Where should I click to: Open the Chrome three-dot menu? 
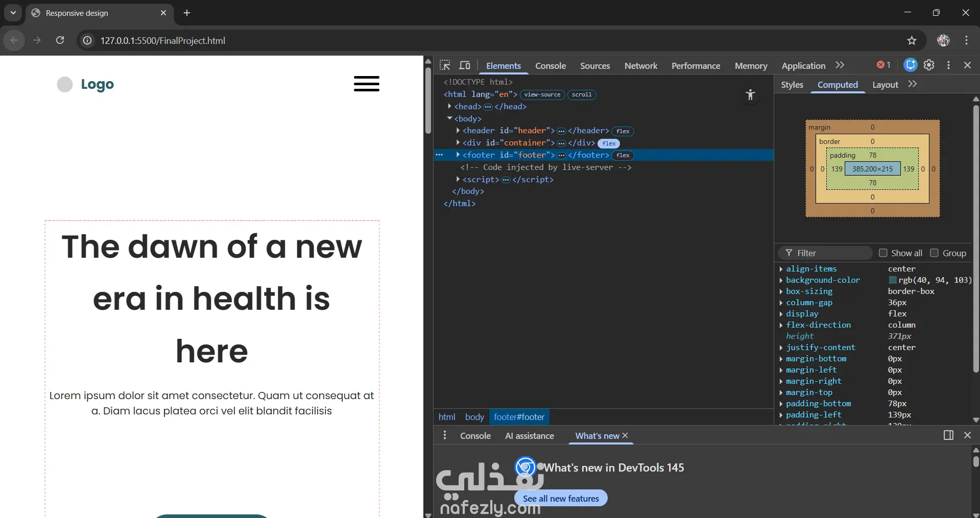coord(966,40)
